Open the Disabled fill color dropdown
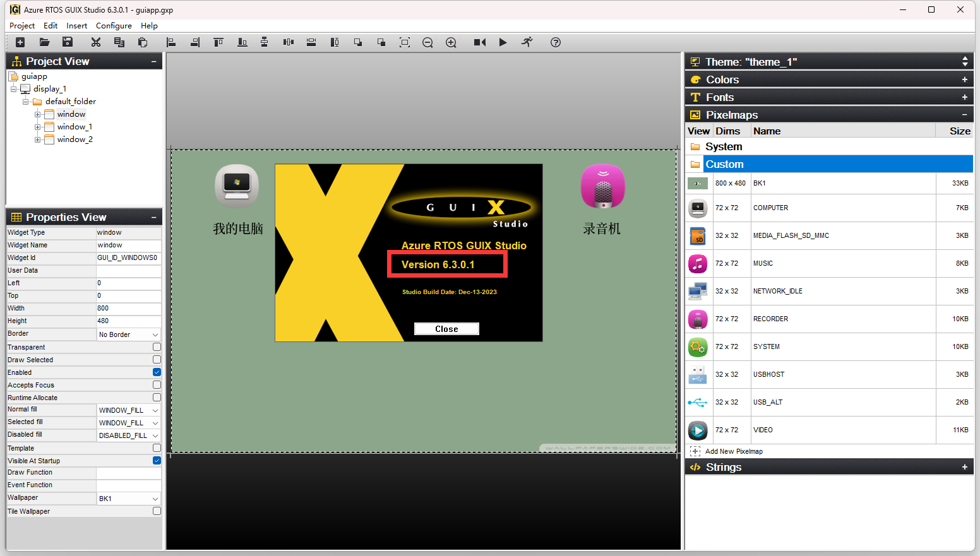 [129, 435]
